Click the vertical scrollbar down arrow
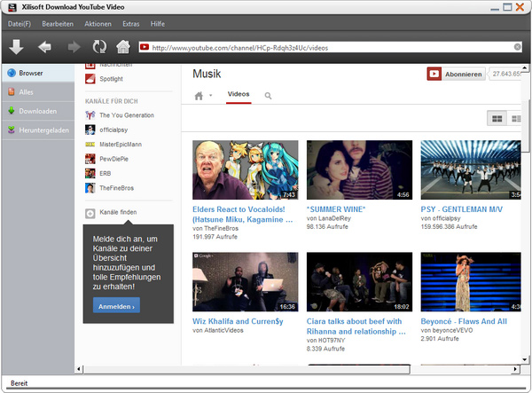This screenshot has height=393, width=532. pyautogui.click(x=525, y=360)
